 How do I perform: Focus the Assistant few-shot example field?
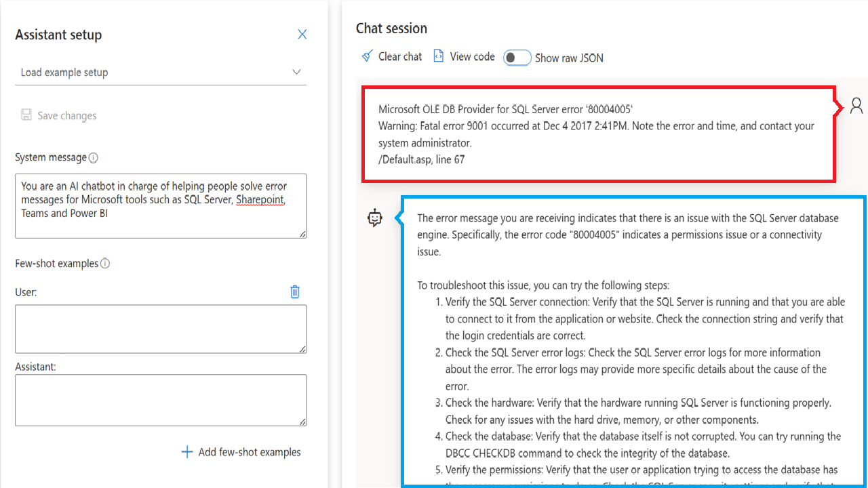(x=161, y=400)
